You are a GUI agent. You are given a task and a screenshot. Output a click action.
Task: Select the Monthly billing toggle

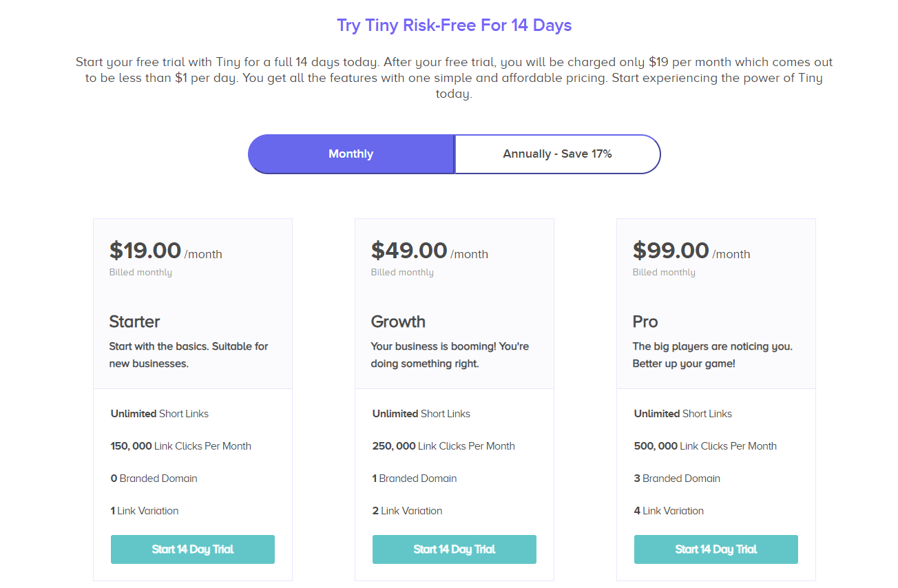coord(351,154)
